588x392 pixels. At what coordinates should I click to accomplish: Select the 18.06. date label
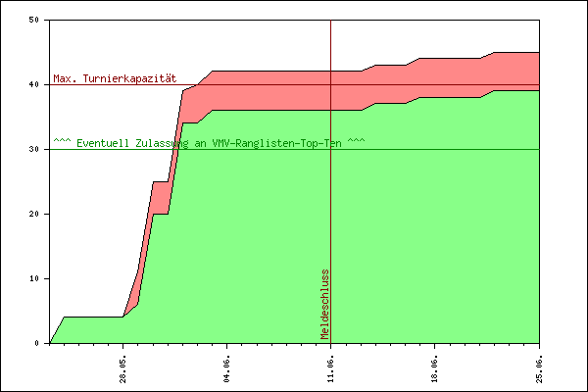click(434, 369)
